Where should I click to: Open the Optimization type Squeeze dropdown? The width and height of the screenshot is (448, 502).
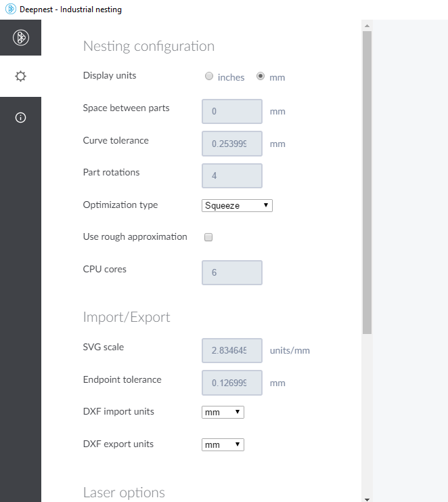point(237,205)
